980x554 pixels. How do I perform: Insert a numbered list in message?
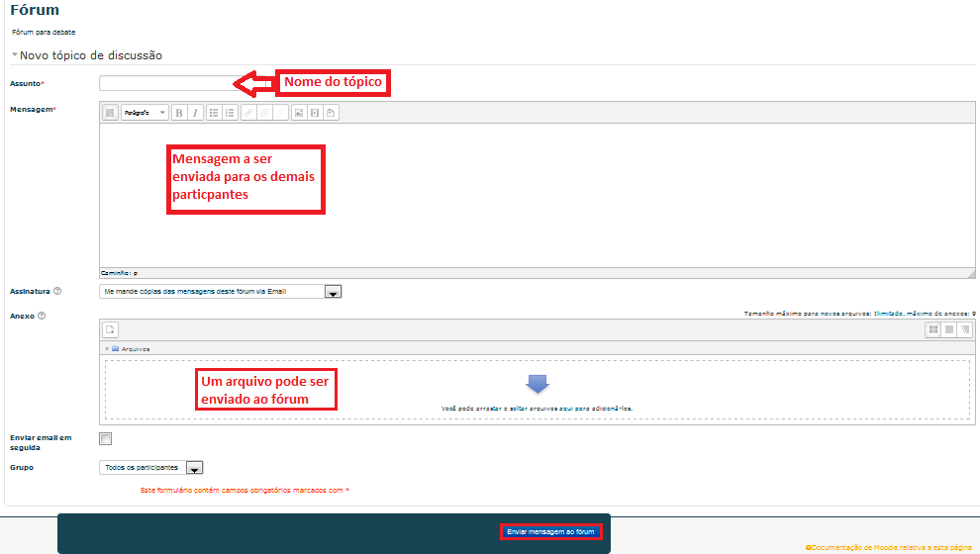[230, 113]
